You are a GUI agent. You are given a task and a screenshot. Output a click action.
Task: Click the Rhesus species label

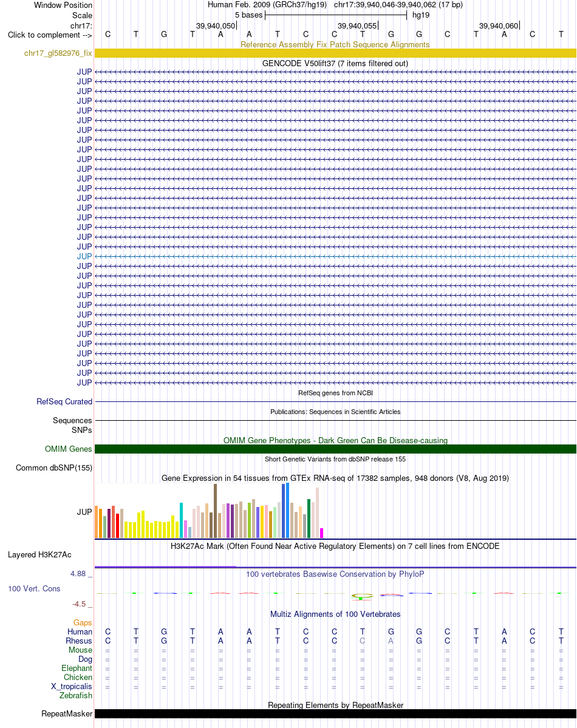[x=79, y=641]
